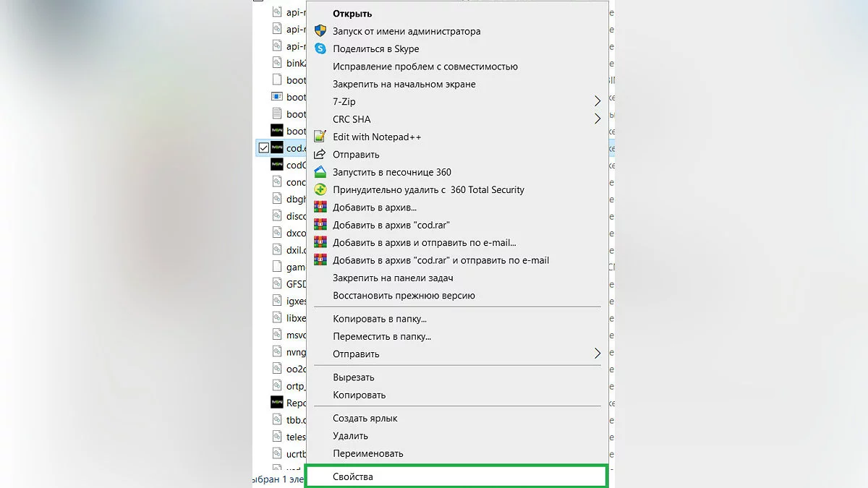Click the 360 Total Security force-delete icon
Screen dimensions: 868x488
coord(320,189)
